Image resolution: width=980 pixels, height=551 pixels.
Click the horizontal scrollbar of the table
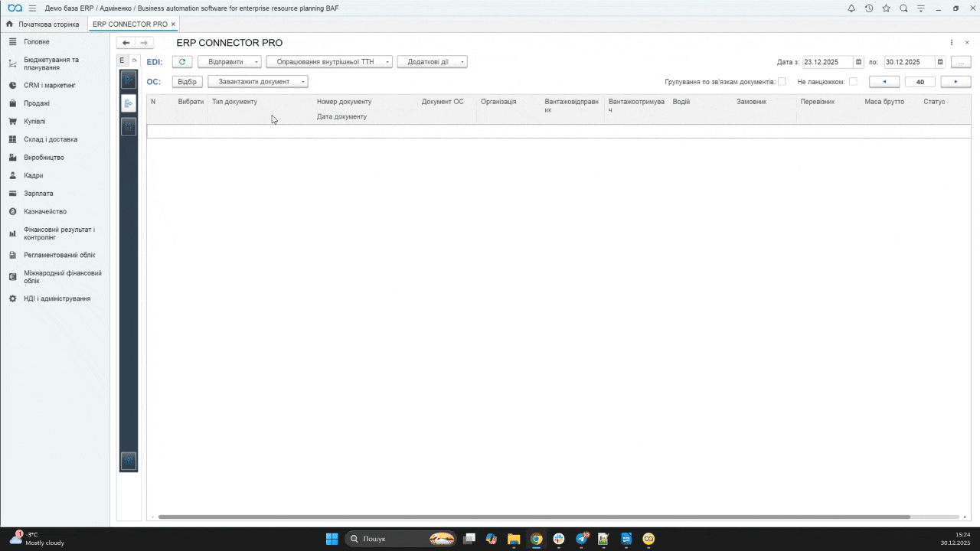(x=534, y=517)
